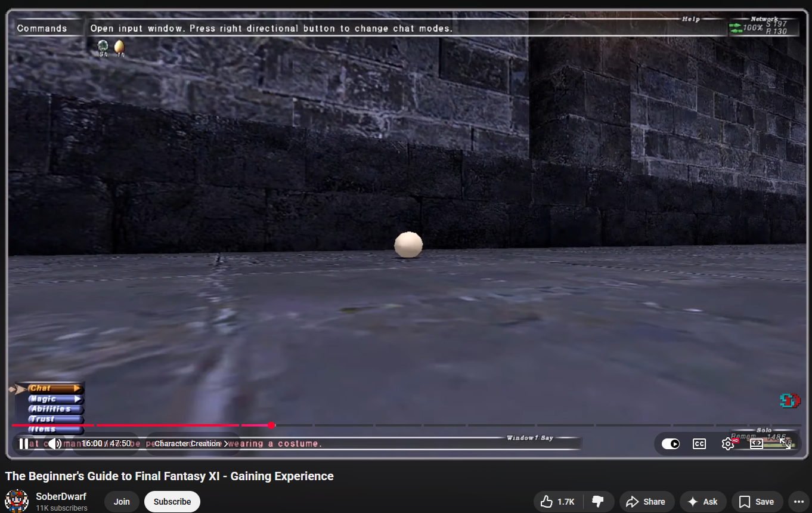Pause the video playback
812x513 pixels.
pos(23,444)
